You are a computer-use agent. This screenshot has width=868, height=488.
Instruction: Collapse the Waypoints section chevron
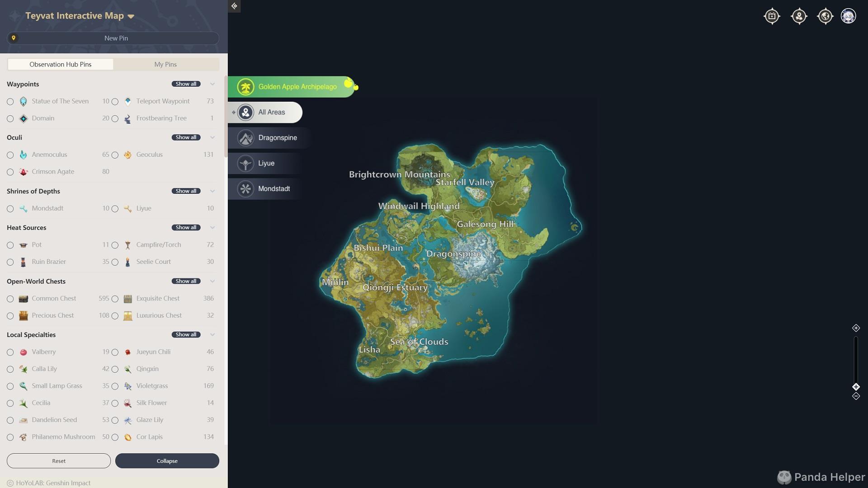point(212,84)
